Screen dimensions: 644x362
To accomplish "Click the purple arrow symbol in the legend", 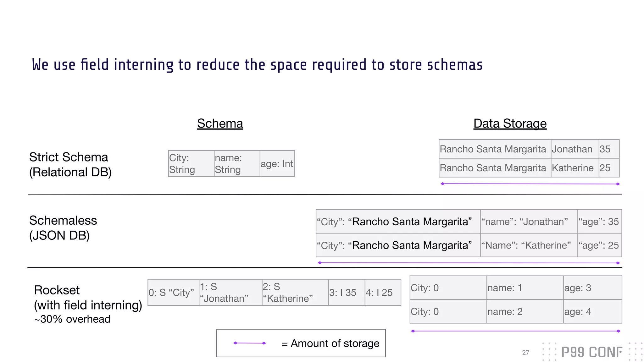I will tap(250, 343).
